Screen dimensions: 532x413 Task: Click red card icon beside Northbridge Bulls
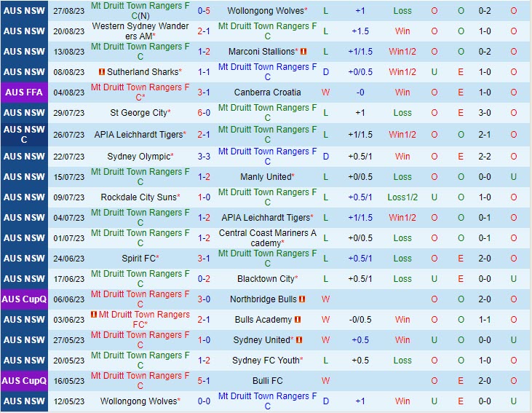(x=302, y=299)
